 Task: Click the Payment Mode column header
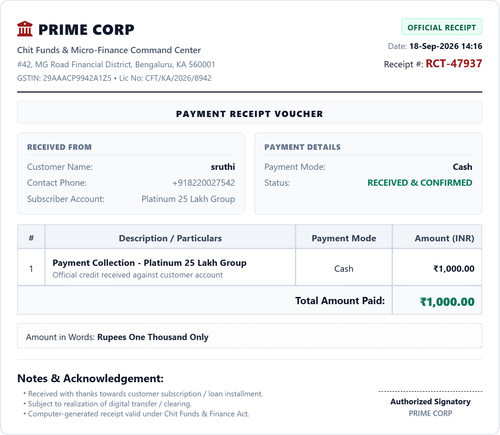(x=344, y=238)
